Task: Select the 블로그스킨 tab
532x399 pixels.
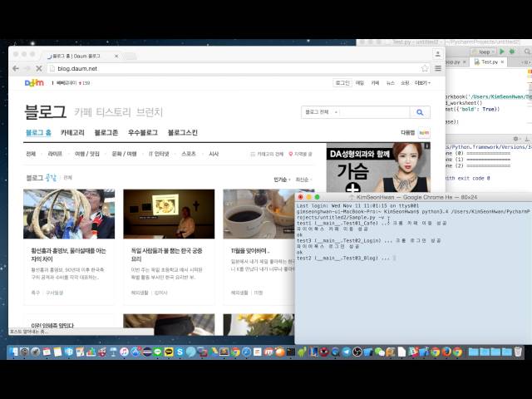Action: point(183,133)
